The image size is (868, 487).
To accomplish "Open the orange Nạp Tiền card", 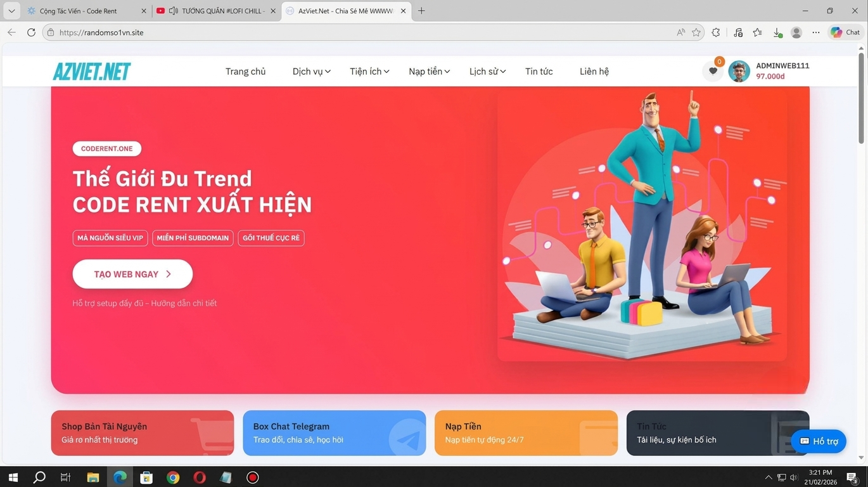I will click(x=526, y=433).
